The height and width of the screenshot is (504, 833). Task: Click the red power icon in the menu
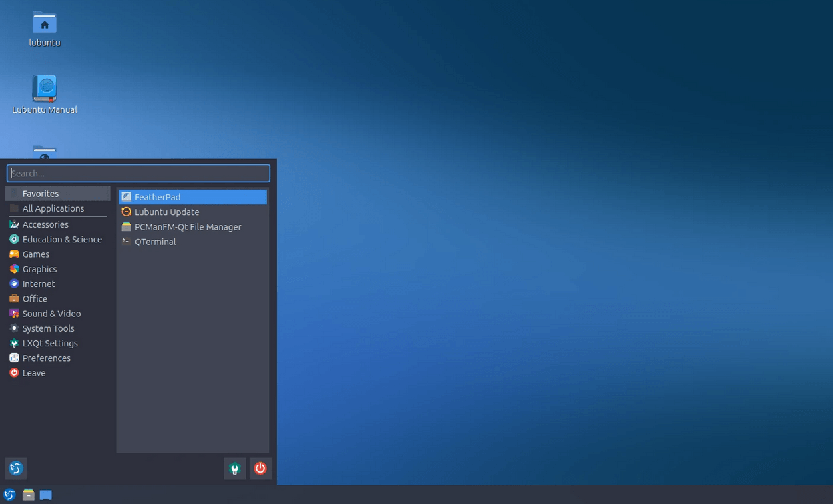click(x=260, y=468)
